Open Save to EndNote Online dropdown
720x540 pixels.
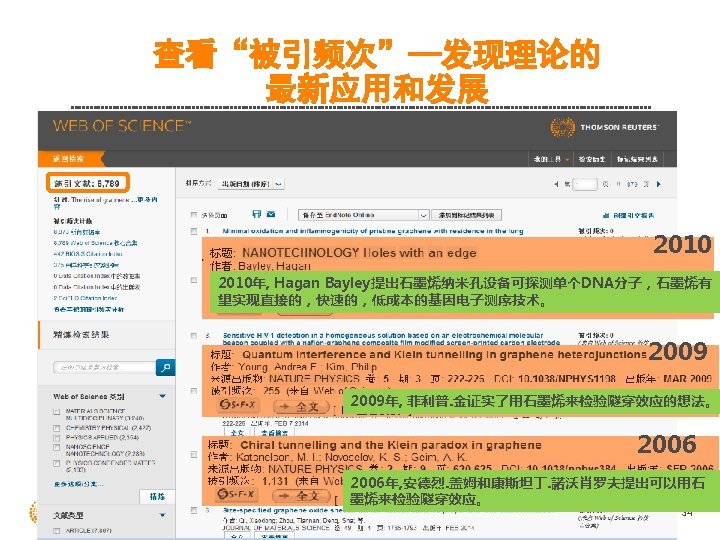[x=363, y=215]
